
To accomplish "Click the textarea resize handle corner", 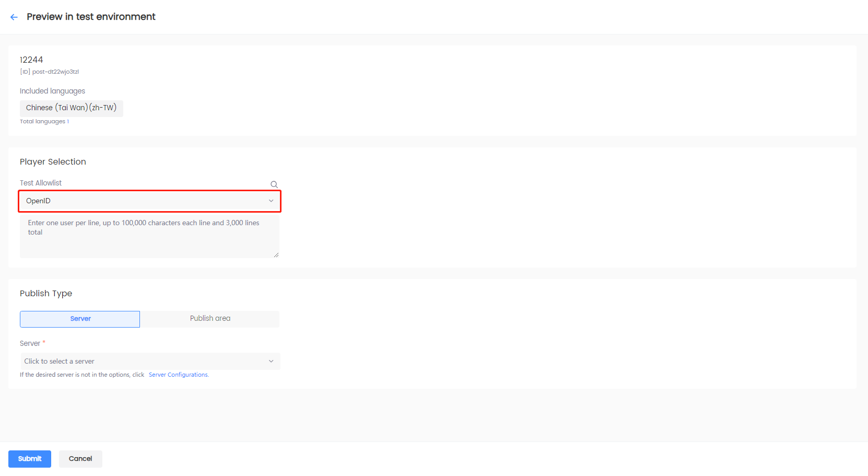I will coord(276,255).
